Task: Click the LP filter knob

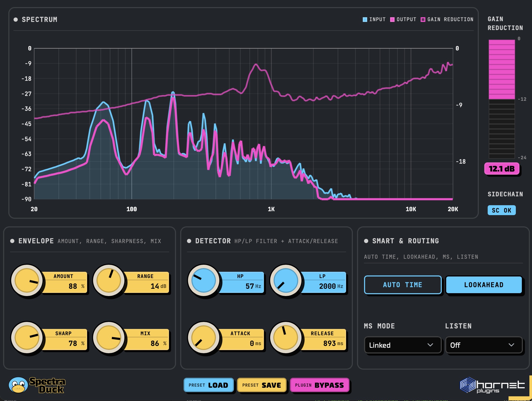Action: tap(286, 281)
